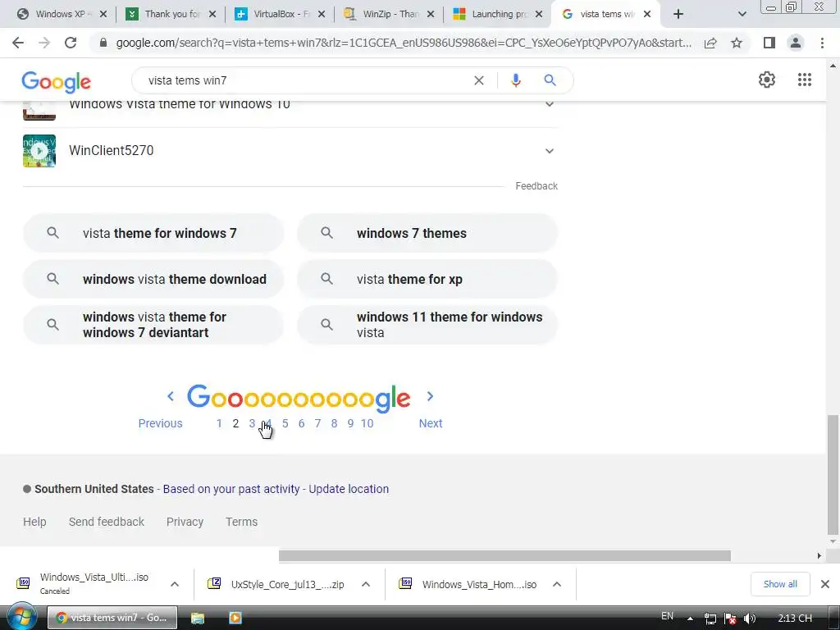The image size is (840, 630).
Task: Open the Chrome profile avatar icon
Action: (x=796, y=43)
